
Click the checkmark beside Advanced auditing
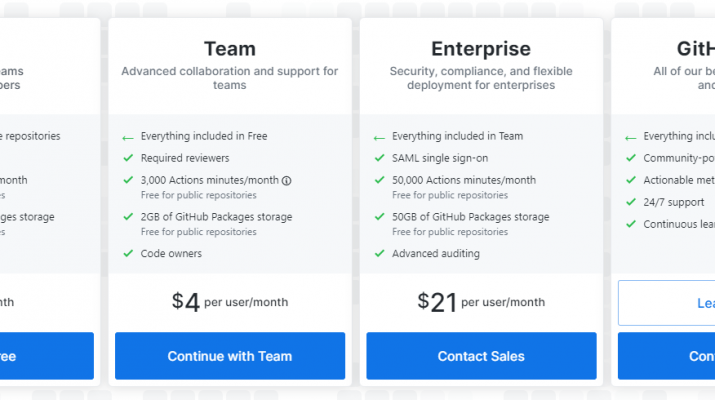pyautogui.click(x=379, y=253)
